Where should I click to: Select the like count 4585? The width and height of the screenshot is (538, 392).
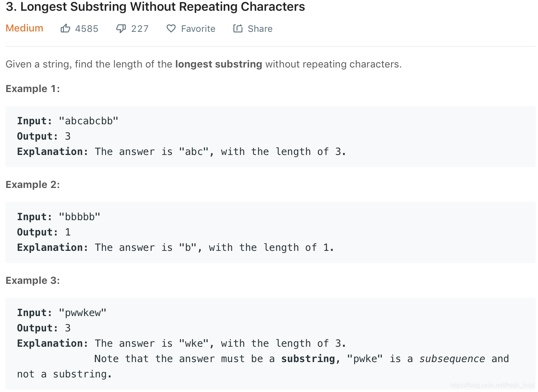click(x=87, y=28)
